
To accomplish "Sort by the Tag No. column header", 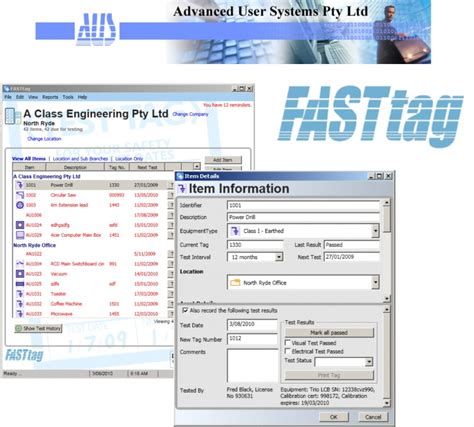I will click(x=117, y=167).
